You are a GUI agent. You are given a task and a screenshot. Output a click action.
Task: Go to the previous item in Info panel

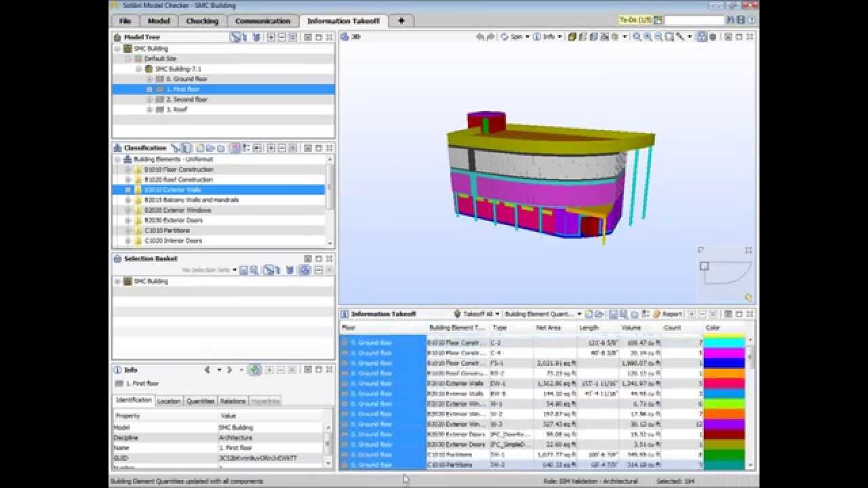208,370
